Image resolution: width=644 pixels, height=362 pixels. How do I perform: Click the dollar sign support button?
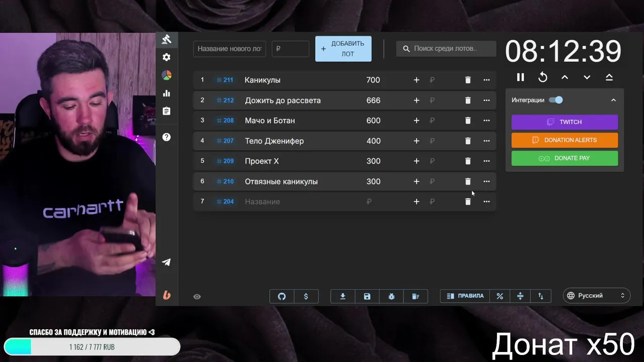306,297
